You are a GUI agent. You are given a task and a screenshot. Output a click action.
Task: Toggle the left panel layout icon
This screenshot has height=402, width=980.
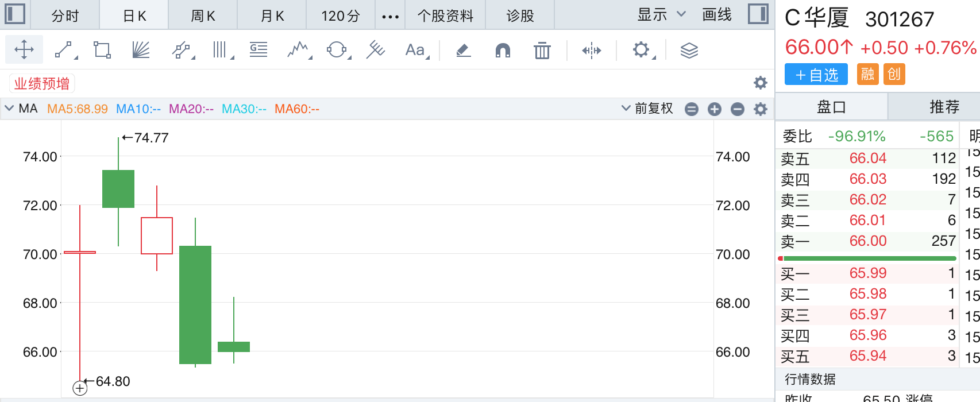[15, 14]
